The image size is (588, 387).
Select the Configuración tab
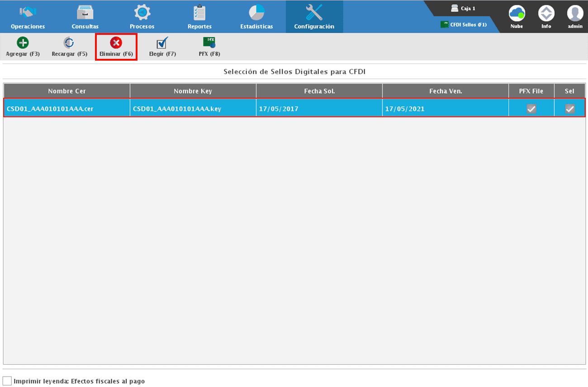tap(314, 17)
